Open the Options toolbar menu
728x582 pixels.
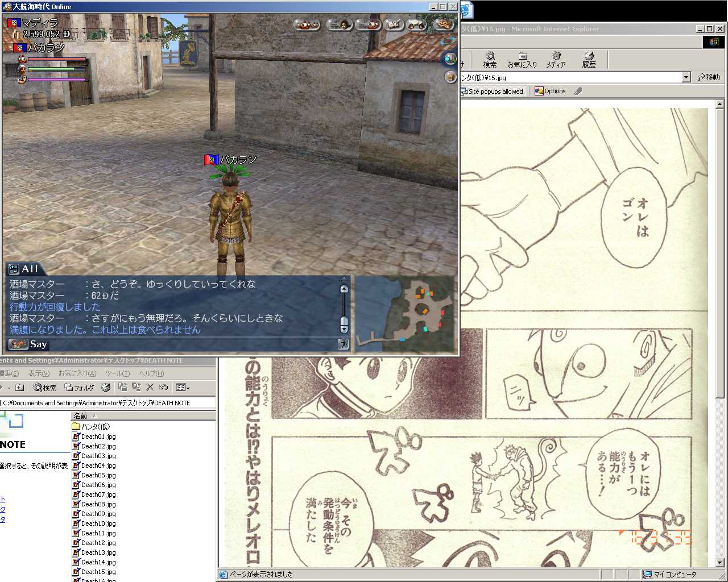[x=550, y=91]
